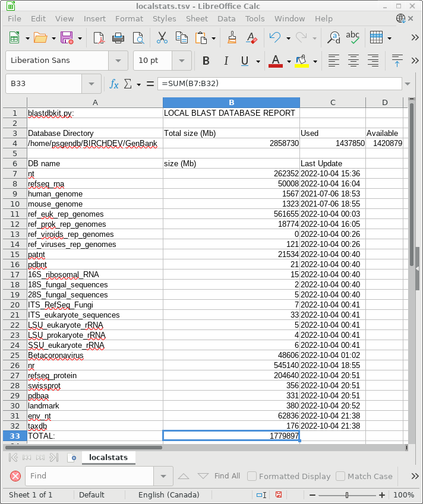The height and width of the screenshot is (504, 423).
Task: Open the Function Wizard fx icon
Action: tap(114, 84)
